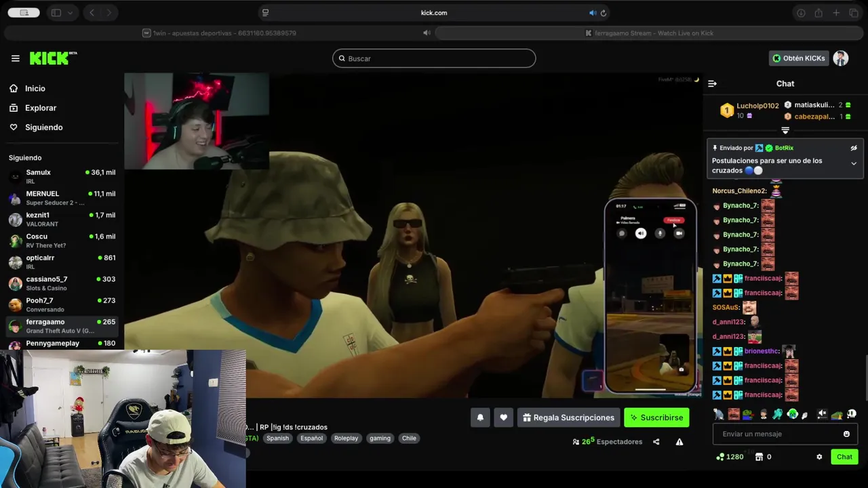
Task: Click username brionesthc in chat
Action: pos(762,351)
